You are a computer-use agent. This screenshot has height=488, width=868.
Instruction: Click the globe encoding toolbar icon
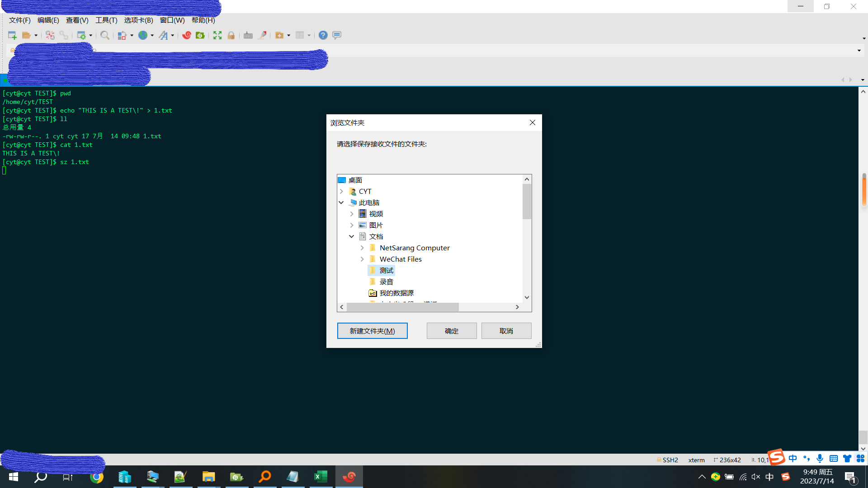tap(143, 35)
